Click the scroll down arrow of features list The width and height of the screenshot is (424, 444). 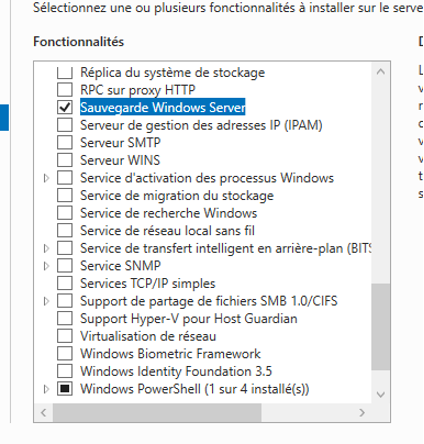[381, 395]
